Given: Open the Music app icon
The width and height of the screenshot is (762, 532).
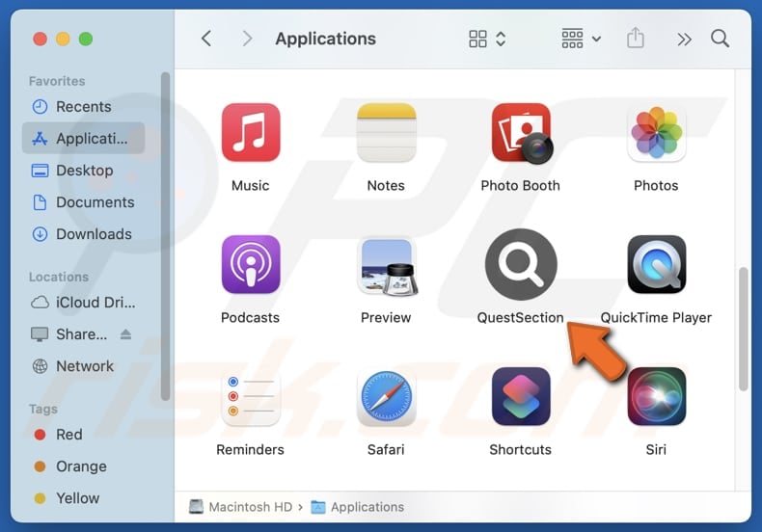Looking at the screenshot, I should click(250, 132).
